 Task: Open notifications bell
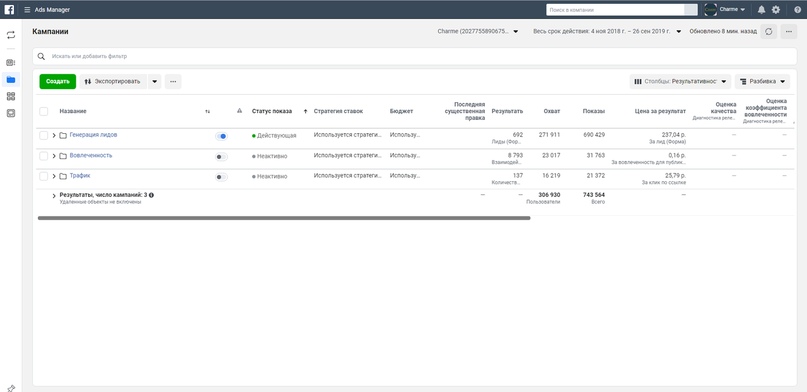(x=761, y=9)
